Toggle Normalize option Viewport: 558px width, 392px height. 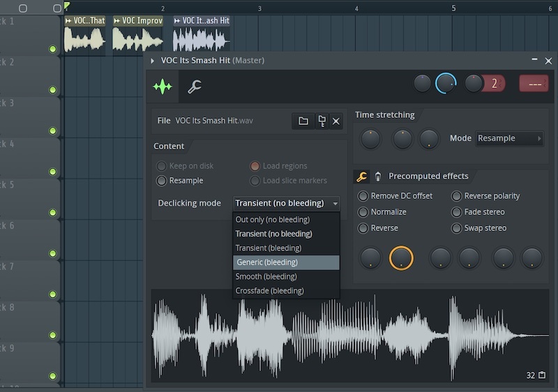pos(363,212)
